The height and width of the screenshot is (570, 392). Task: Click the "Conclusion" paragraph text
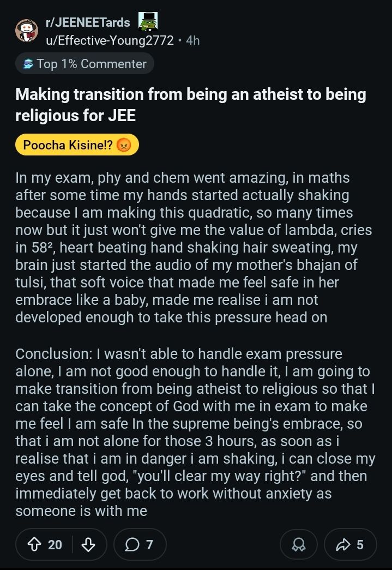click(194, 432)
